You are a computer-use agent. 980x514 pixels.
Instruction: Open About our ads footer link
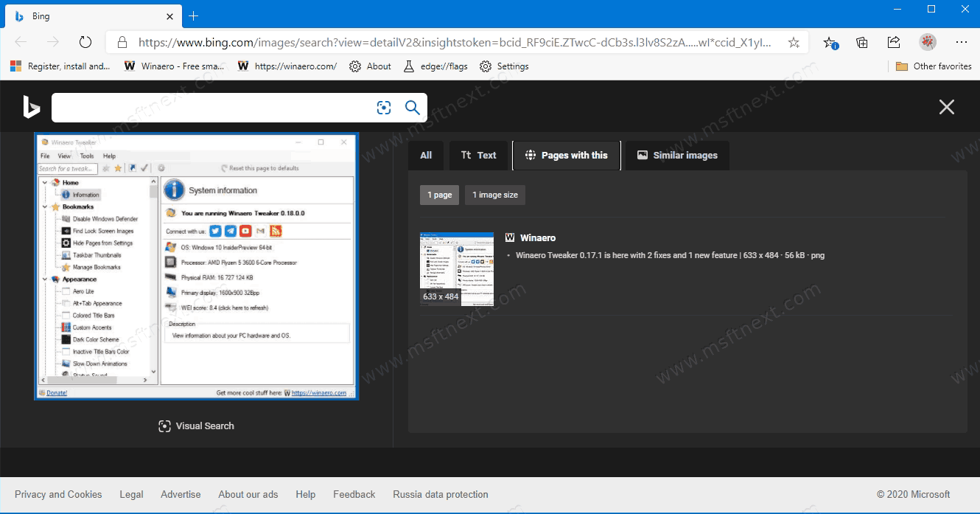click(248, 495)
